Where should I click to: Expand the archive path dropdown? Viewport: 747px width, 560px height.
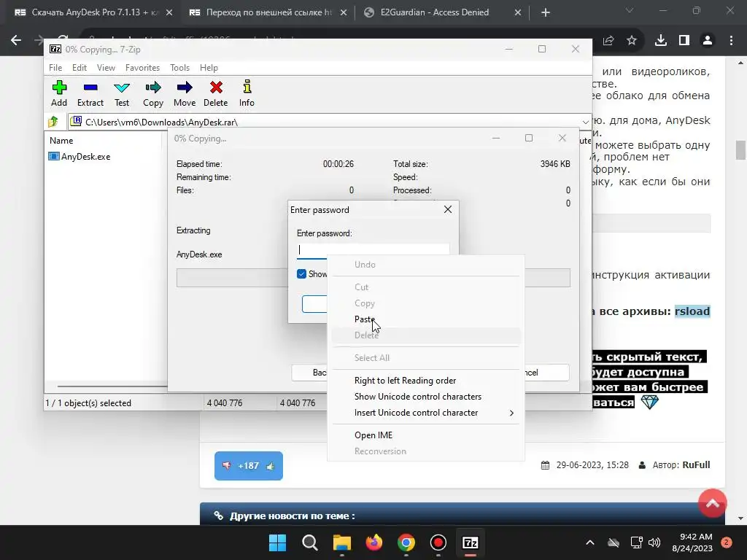click(x=586, y=122)
